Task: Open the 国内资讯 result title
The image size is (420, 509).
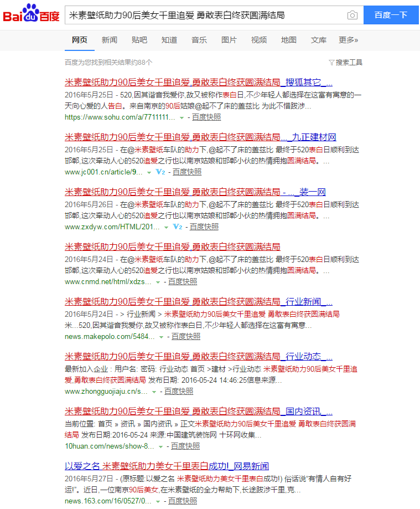Action: pyautogui.click(x=199, y=412)
